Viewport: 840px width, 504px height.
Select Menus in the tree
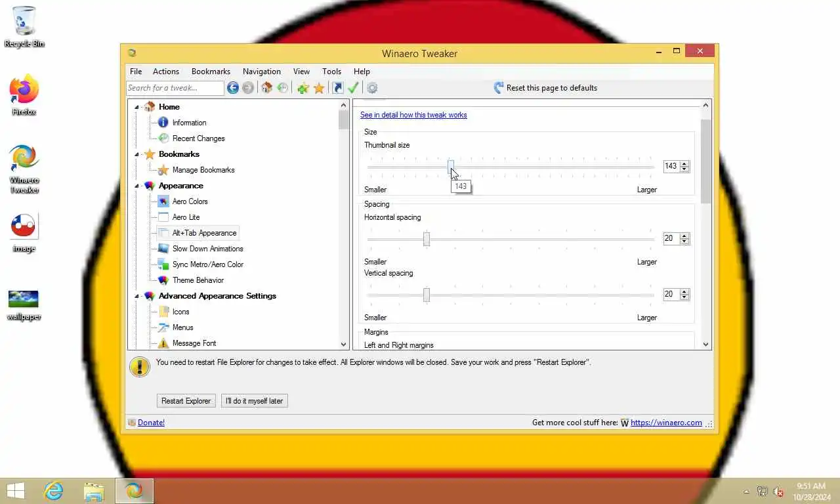pos(182,327)
